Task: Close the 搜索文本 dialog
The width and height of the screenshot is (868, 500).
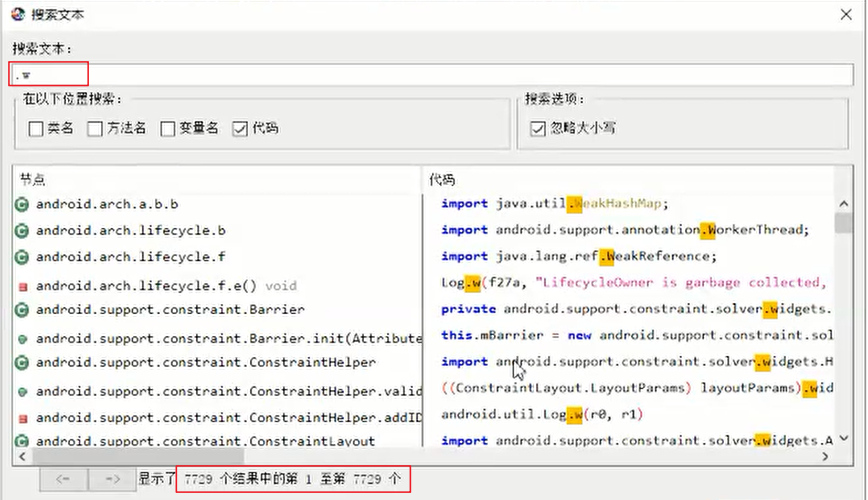Action: tap(846, 15)
